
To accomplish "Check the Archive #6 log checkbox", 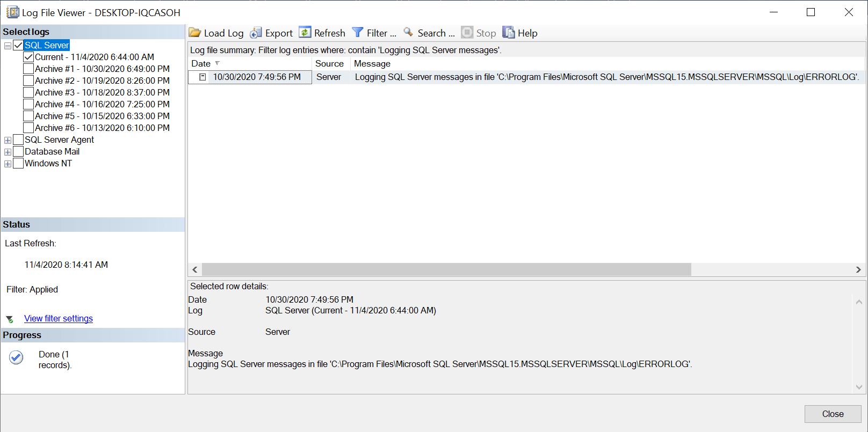I will 28,128.
